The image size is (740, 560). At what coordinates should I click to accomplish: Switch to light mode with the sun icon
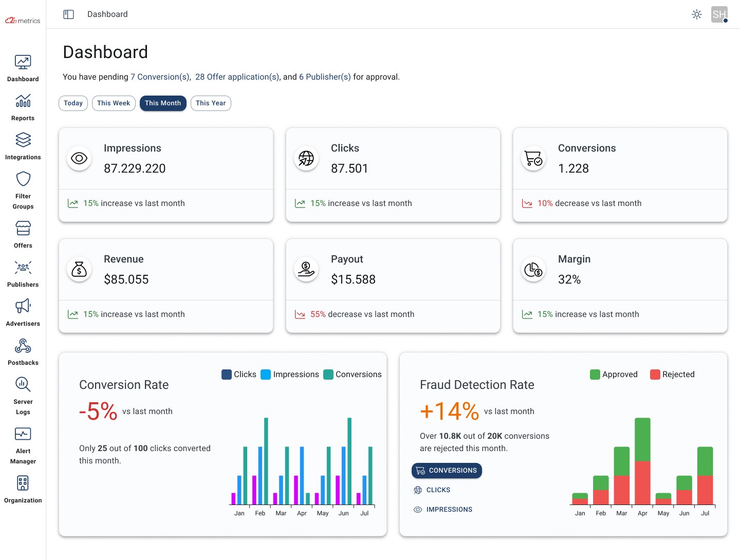(x=697, y=14)
